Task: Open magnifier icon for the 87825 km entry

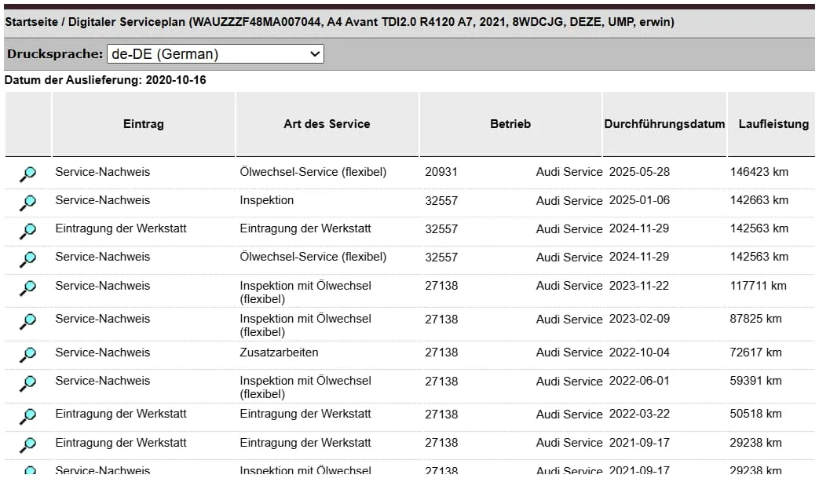Action: (x=28, y=321)
